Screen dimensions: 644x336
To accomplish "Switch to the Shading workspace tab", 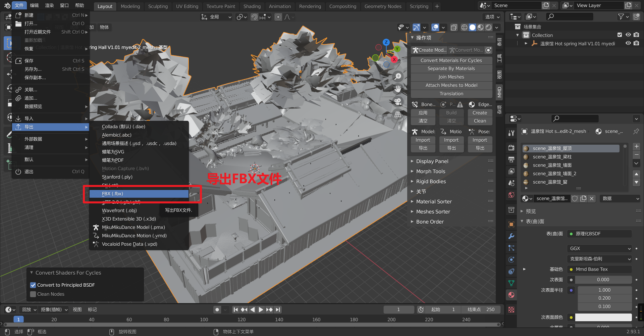I will 252,6.
